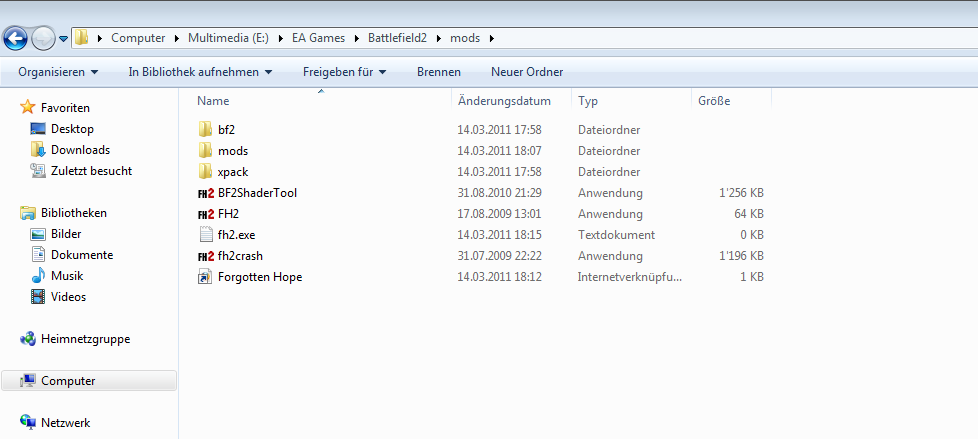Click Computer in the address breadcrumb

coord(138,38)
